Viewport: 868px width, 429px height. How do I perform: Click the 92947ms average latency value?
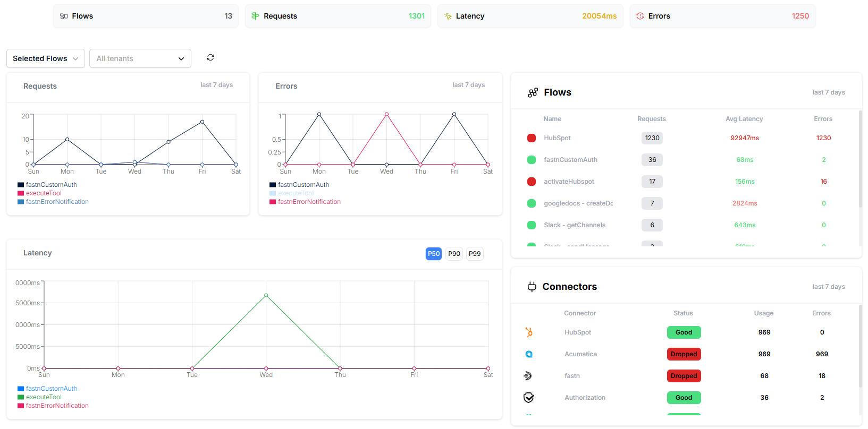745,138
